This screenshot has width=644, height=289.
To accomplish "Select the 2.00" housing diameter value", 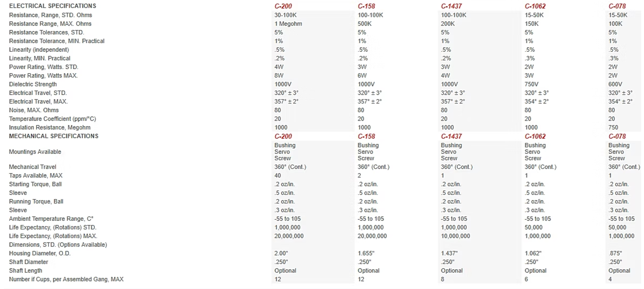I will pyautogui.click(x=281, y=253).
